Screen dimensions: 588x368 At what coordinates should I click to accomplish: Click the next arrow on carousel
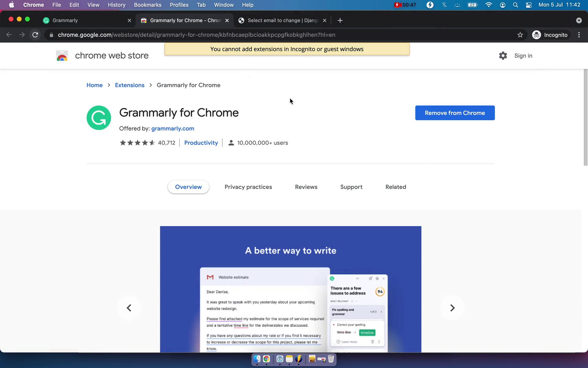pos(453,308)
